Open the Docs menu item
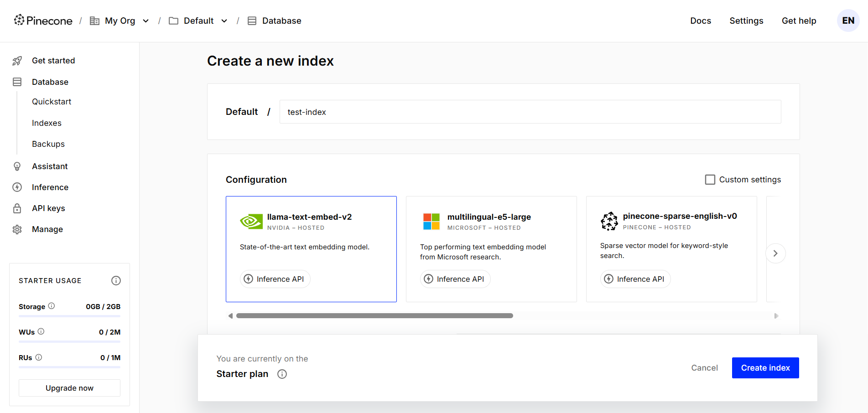This screenshot has width=868, height=413. 701,21
